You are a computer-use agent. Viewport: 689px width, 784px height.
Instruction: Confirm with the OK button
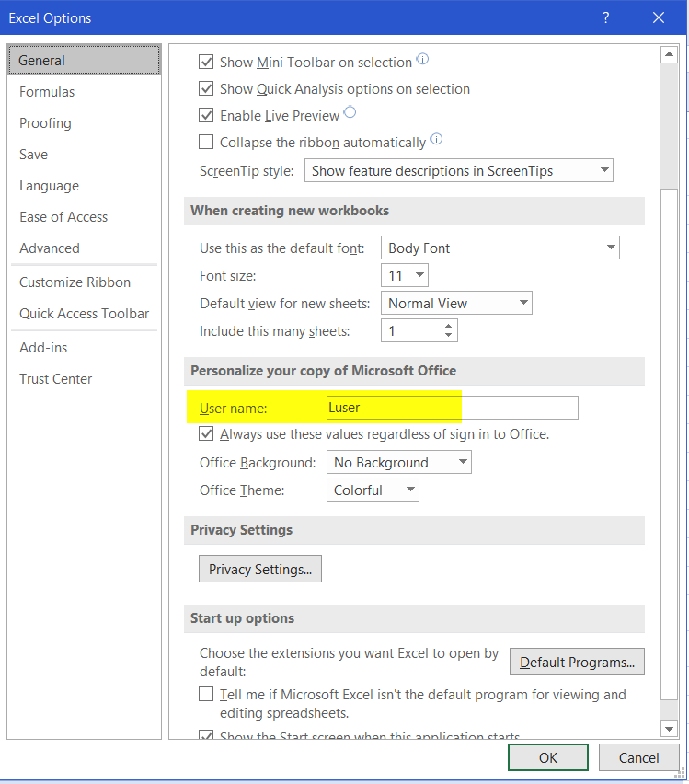(x=548, y=757)
